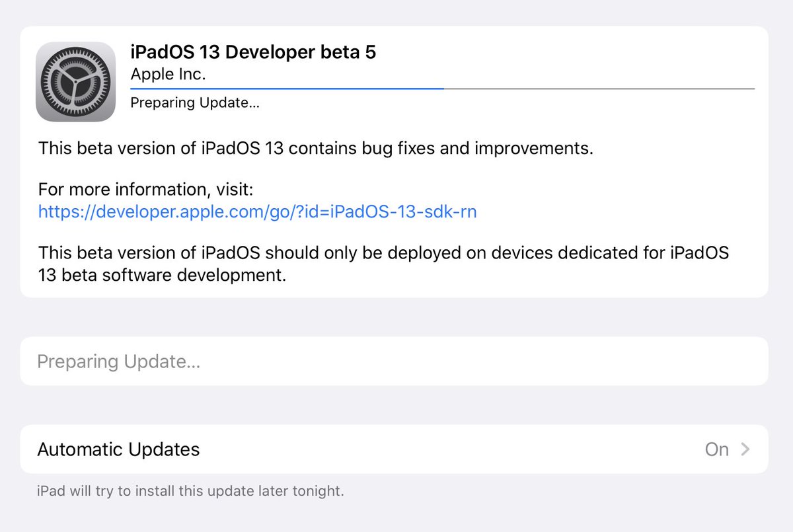Click the Preparing Update status text
This screenshot has width=793, height=532.
(195, 102)
